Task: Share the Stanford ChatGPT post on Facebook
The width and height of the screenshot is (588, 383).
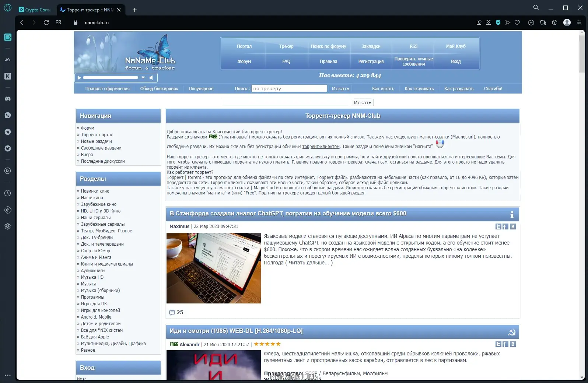Action: point(505,226)
